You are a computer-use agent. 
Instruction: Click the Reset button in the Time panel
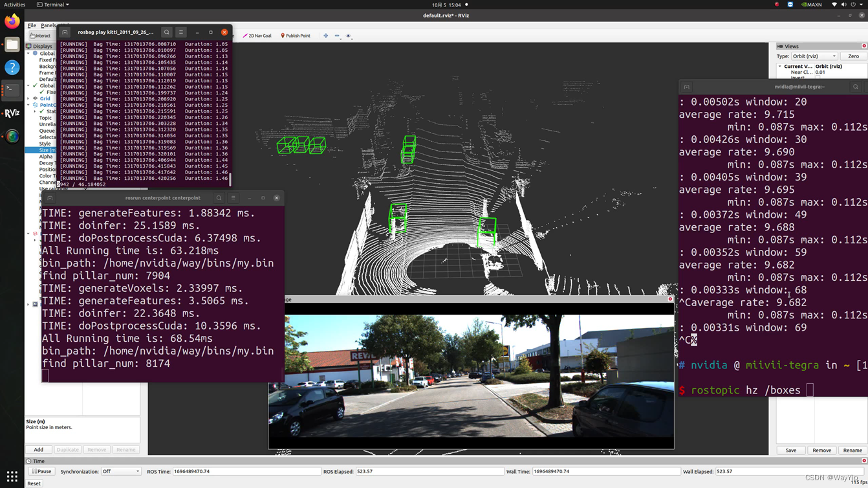point(33,483)
